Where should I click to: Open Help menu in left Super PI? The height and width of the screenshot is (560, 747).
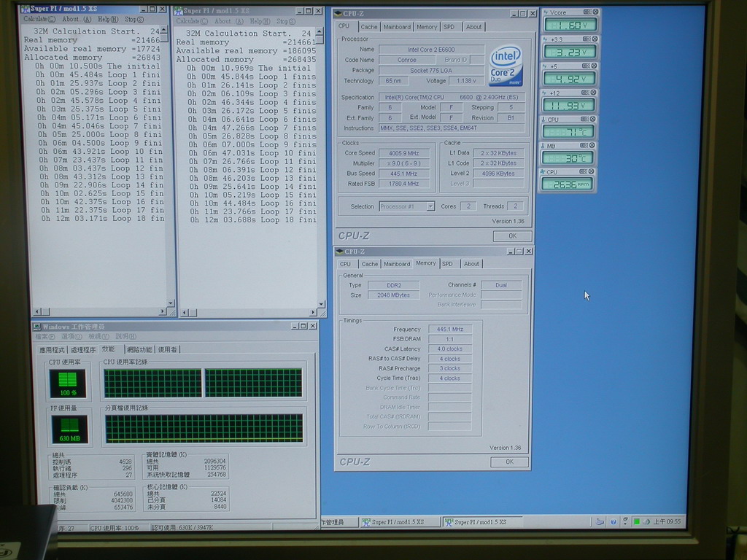point(108,19)
